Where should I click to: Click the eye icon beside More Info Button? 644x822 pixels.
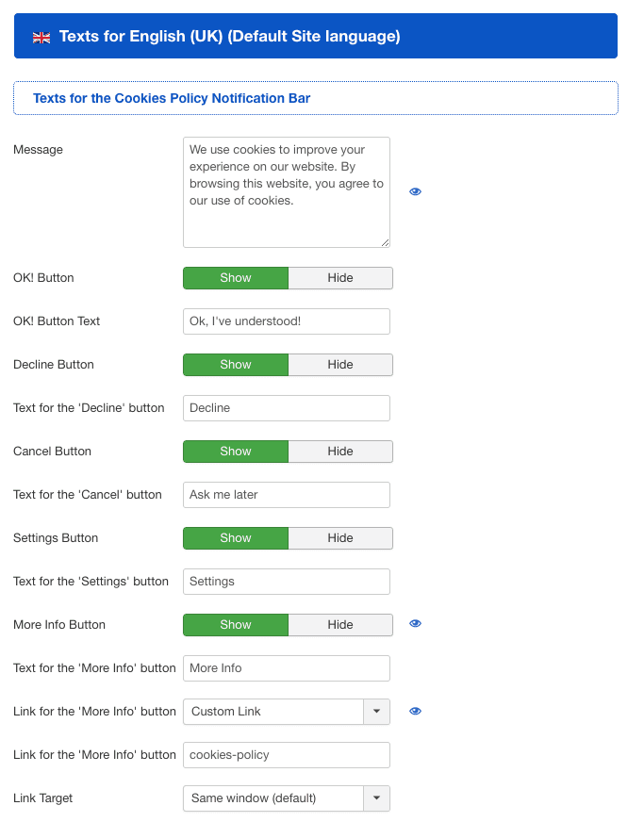(415, 624)
